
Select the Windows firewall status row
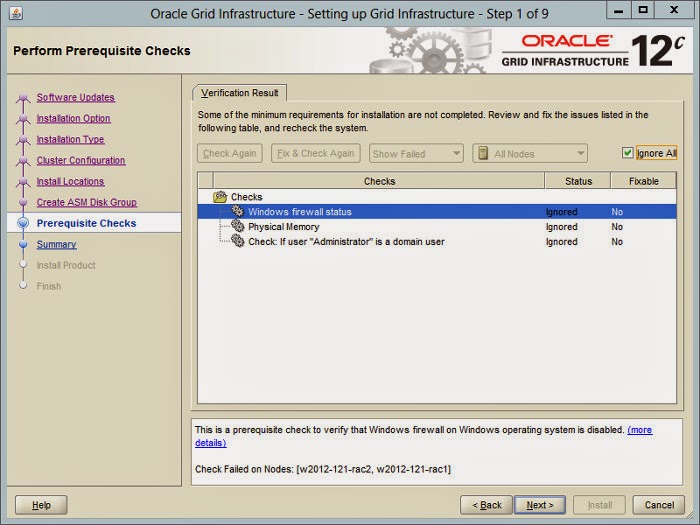[437, 212]
